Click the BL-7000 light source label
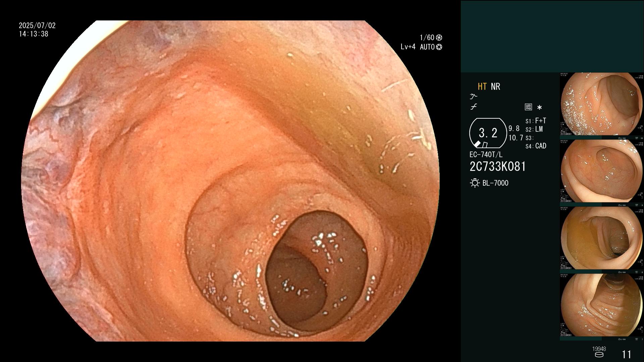This screenshot has width=644, height=362. 495,183
